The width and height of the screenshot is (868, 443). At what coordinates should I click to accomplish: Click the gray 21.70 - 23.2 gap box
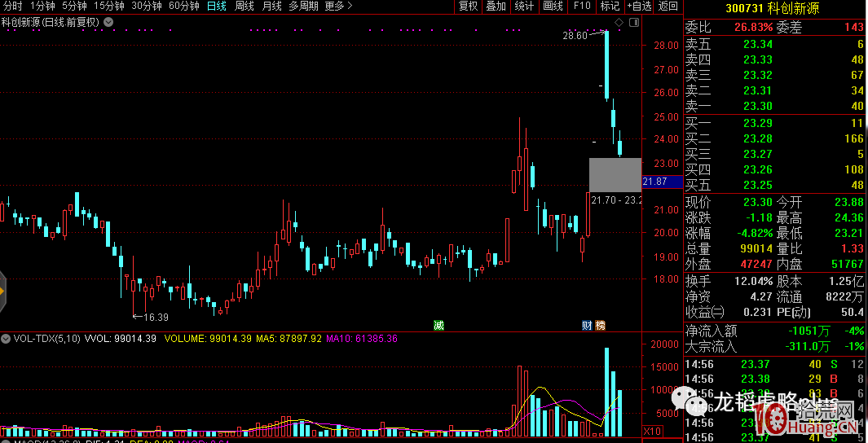pyautogui.click(x=615, y=175)
